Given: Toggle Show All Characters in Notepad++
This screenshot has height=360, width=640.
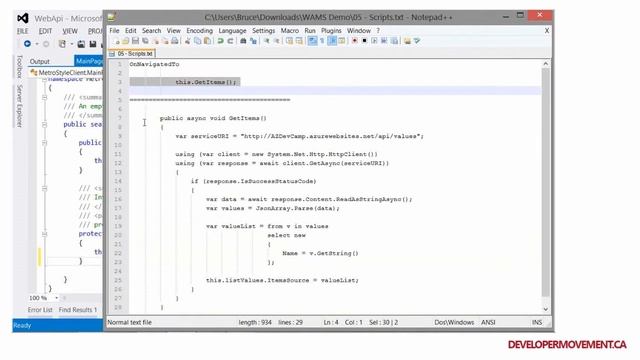Looking at the screenshot, I should tap(322, 41).
